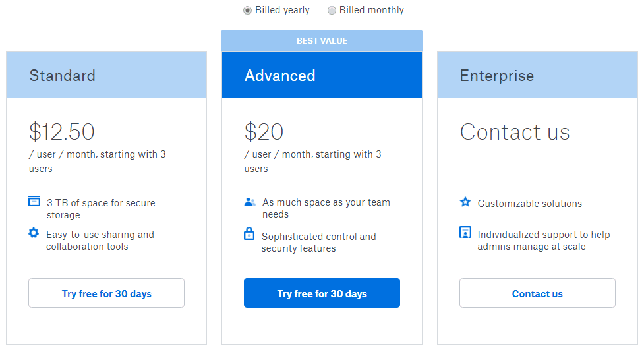Click the 3 TB of space text
This screenshot has height=350, width=644.
101,209
